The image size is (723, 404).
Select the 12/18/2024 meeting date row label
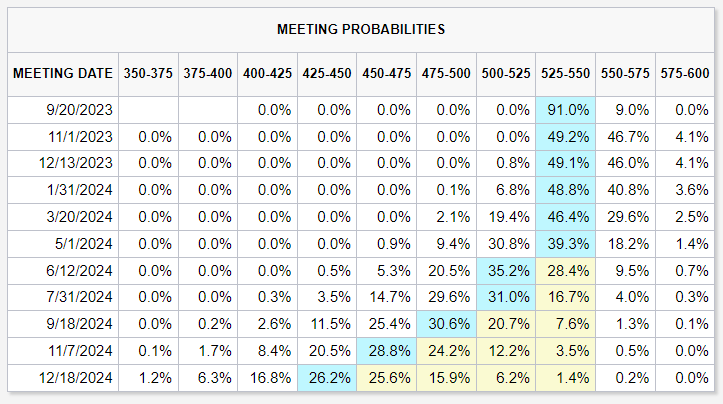62,380
